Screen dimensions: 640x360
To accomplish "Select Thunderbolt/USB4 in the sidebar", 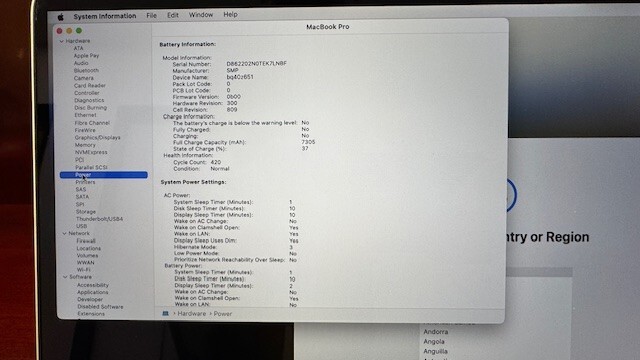I will point(99,219).
